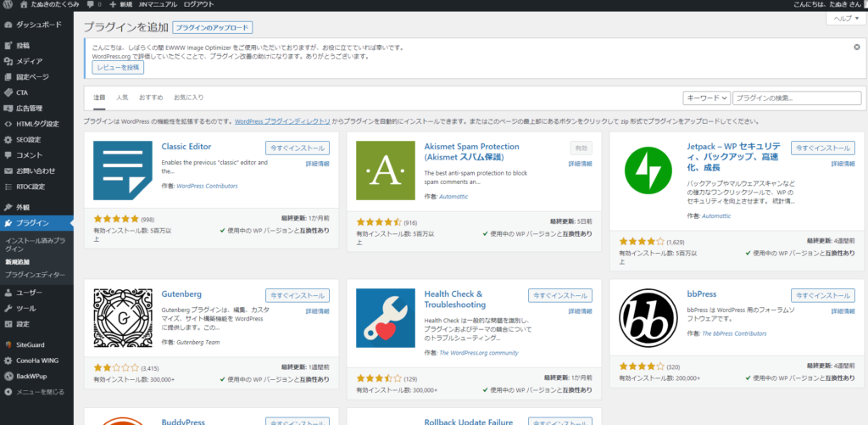Image resolution: width=868 pixels, height=425 pixels.
Task: Open the ユーザー person icon
Action: click(8, 293)
